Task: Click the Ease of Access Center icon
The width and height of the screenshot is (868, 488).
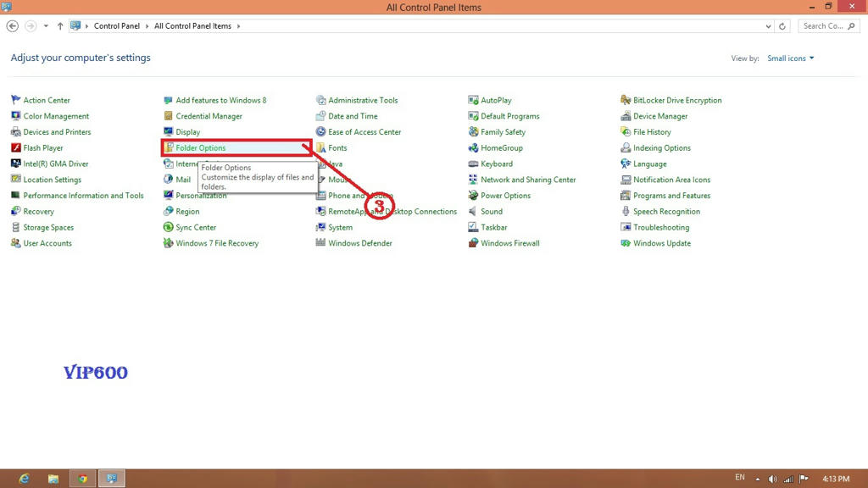Action: [320, 131]
